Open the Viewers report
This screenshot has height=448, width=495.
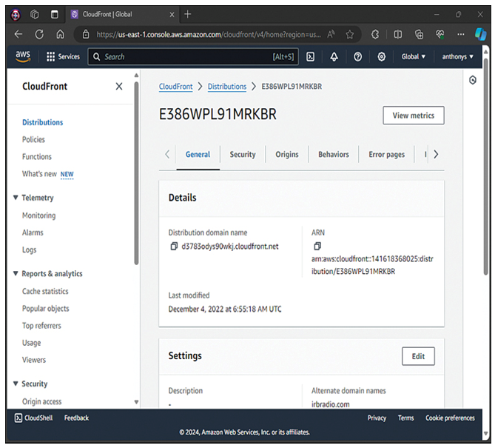click(34, 360)
